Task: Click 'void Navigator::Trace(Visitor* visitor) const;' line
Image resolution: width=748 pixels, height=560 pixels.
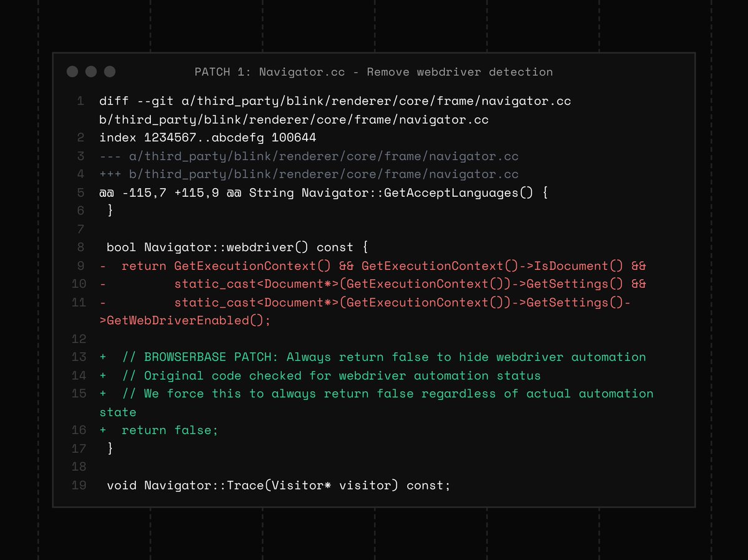Action: point(279,485)
